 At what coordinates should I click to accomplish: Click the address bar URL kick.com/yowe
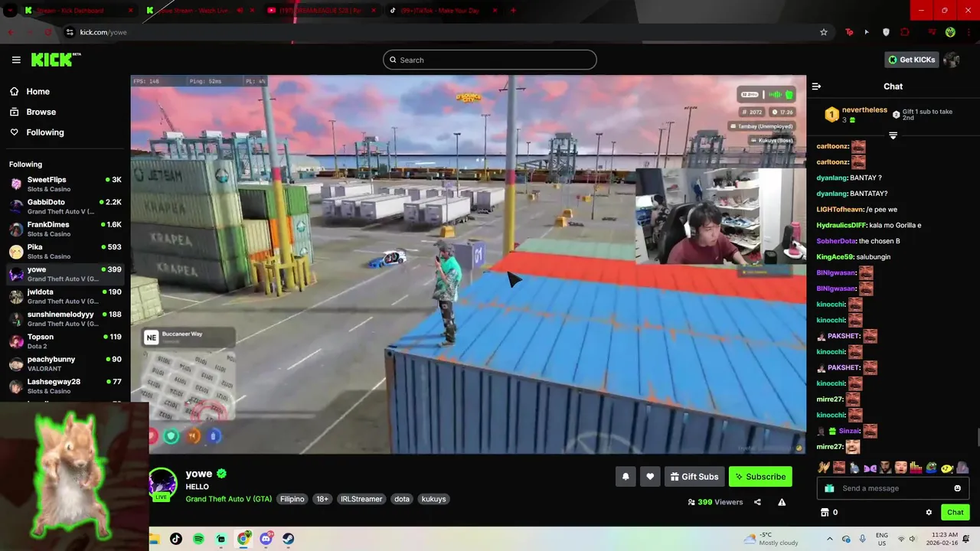pyautogui.click(x=103, y=32)
